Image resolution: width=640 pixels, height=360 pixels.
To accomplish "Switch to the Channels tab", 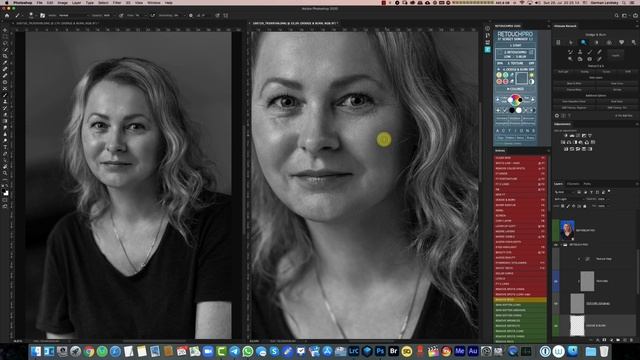I will [x=573, y=184].
